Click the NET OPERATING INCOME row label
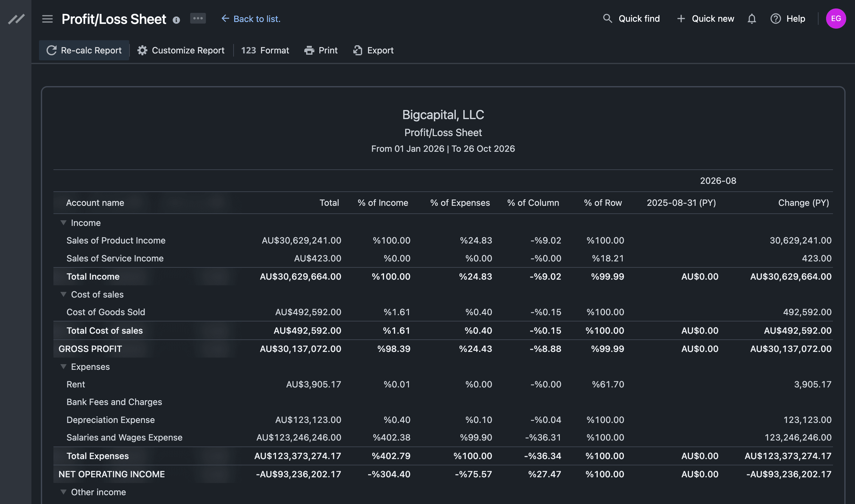This screenshot has width=855, height=504. pos(111,474)
